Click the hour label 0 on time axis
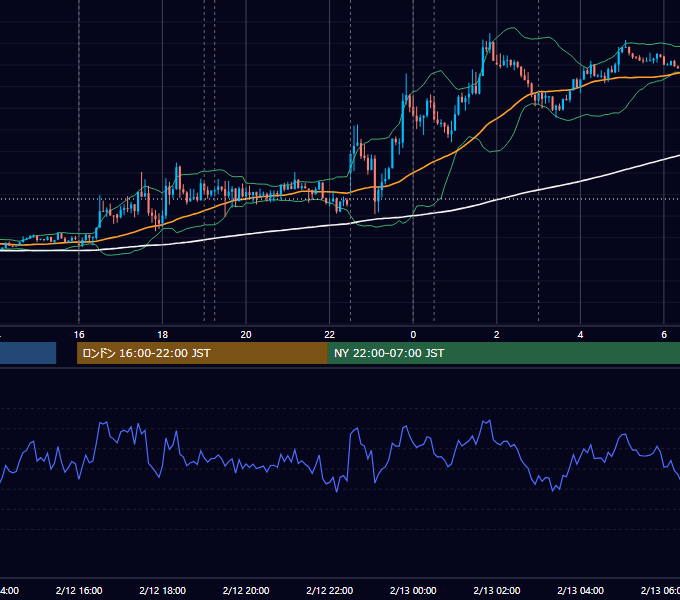This screenshot has height=600, width=680. pos(413,335)
